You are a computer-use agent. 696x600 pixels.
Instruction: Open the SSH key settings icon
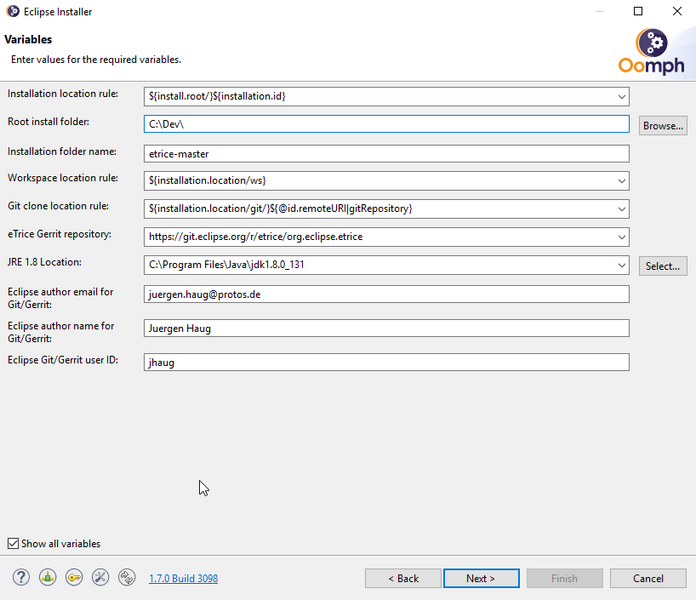point(74,577)
